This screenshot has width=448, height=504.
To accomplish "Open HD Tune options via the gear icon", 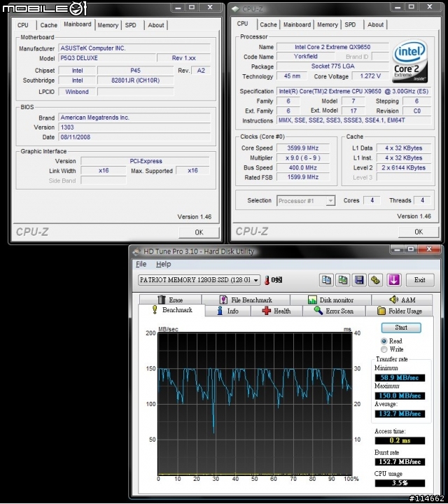I will [375, 279].
